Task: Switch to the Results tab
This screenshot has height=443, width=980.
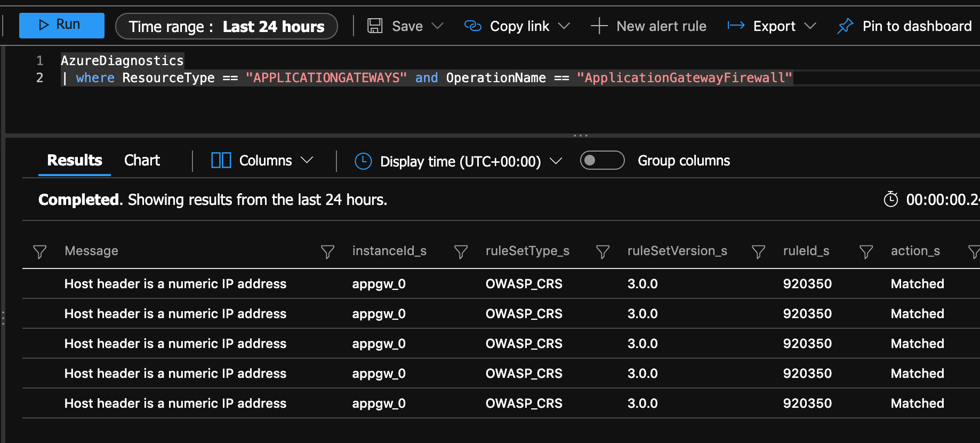Action: (75, 160)
